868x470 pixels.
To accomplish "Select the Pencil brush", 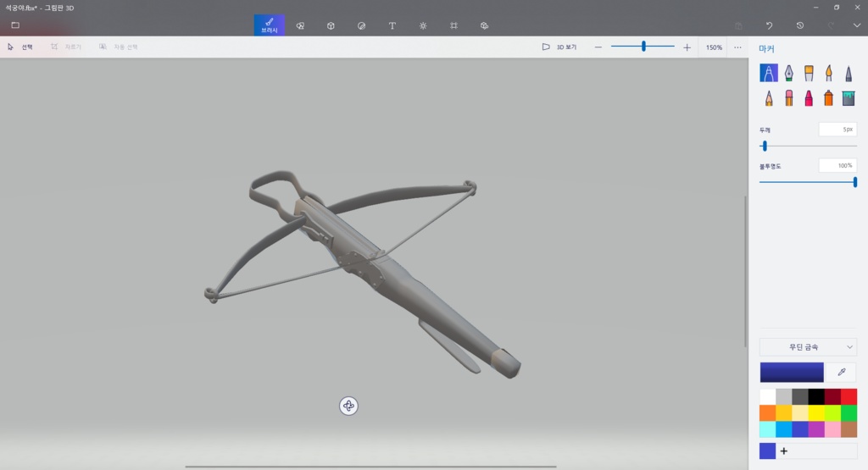I will point(769,98).
